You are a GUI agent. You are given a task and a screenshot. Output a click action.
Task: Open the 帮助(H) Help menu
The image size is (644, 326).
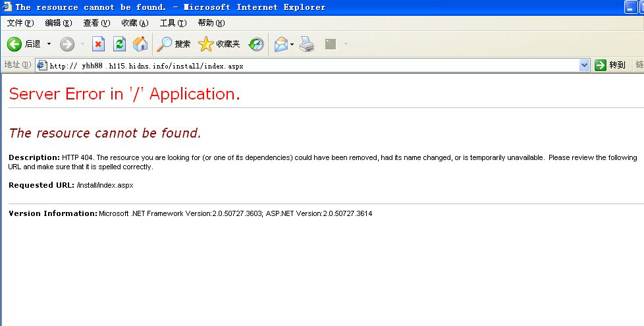point(211,23)
